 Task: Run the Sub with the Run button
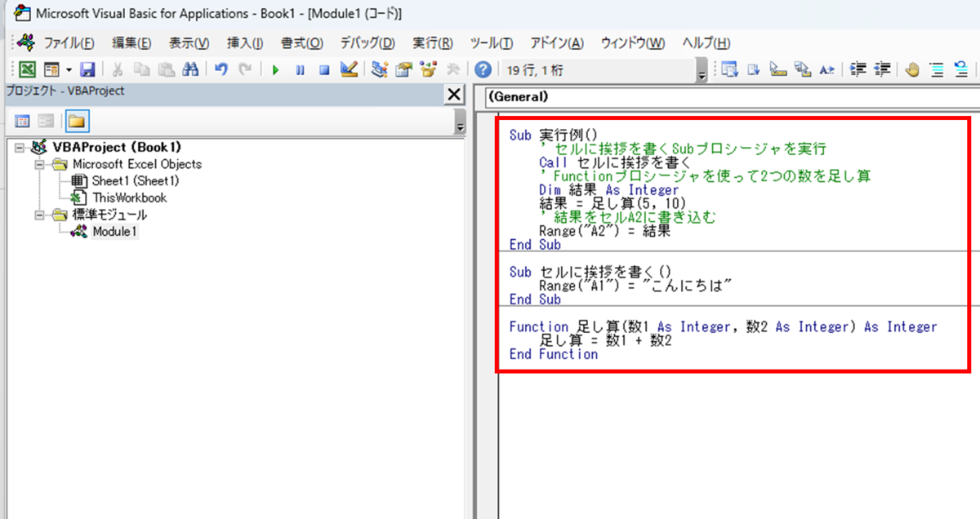[x=275, y=69]
